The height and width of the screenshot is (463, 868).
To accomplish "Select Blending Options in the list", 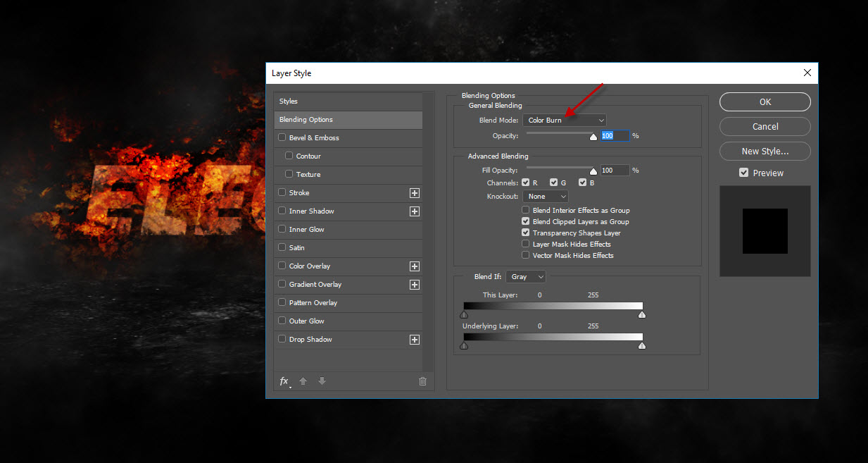I will coord(348,120).
